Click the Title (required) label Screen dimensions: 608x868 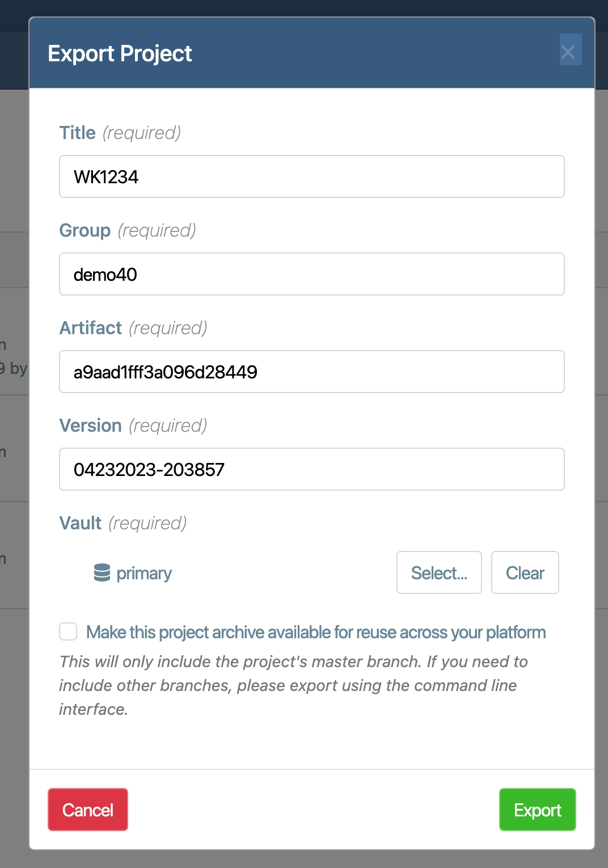click(x=120, y=133)
